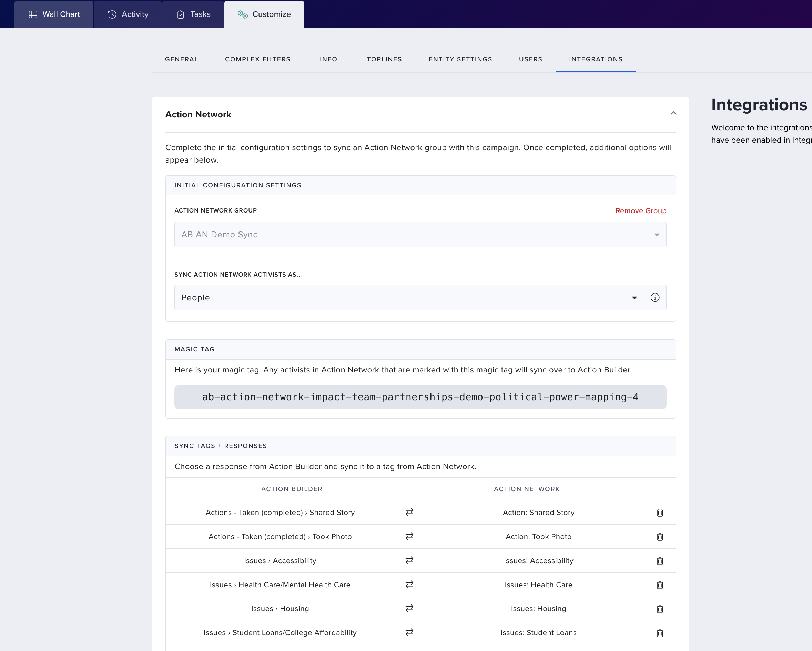Open the Activity tab
The image size is (812, 651).
pos(128,14)
